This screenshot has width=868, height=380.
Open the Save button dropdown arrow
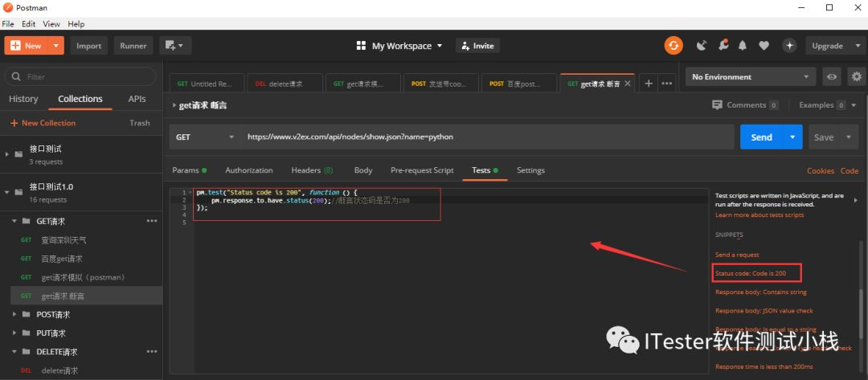pos(849,137)
